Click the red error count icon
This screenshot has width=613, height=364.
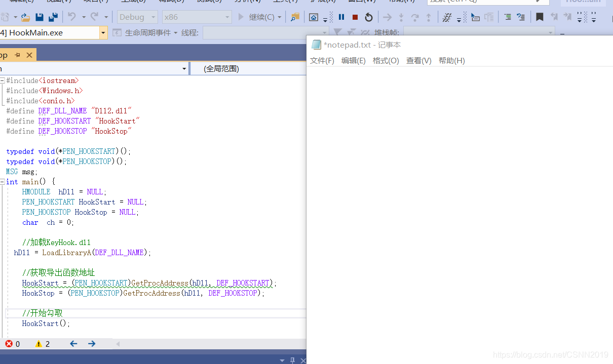click(x=9, y=344)
